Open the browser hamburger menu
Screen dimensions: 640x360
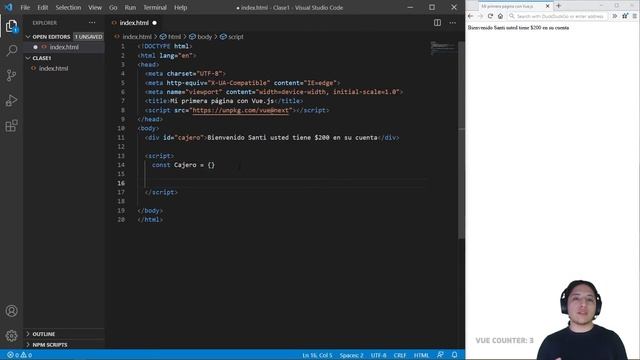click(x=635, y=16)
